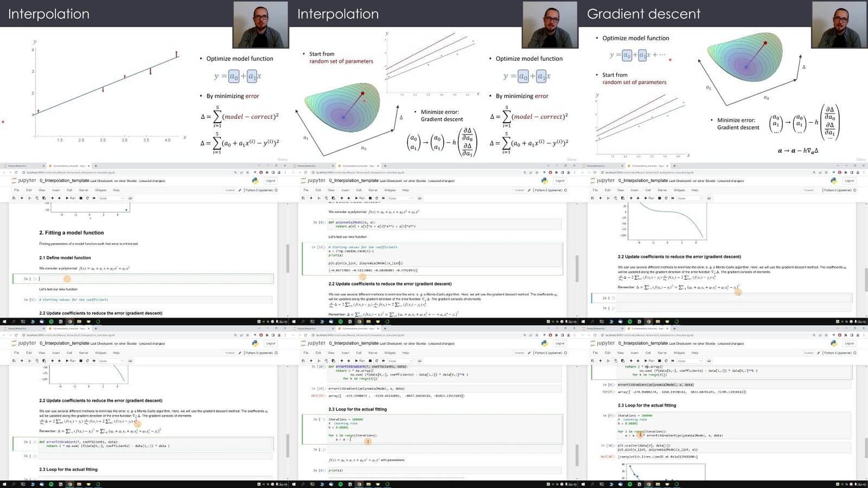Image resolution: width=868 pixels, height=488 pixels.
Task: Open Chrome icon in taskbar under the notebook with empty 2.1 cell
Action: (x=70, y=321)
